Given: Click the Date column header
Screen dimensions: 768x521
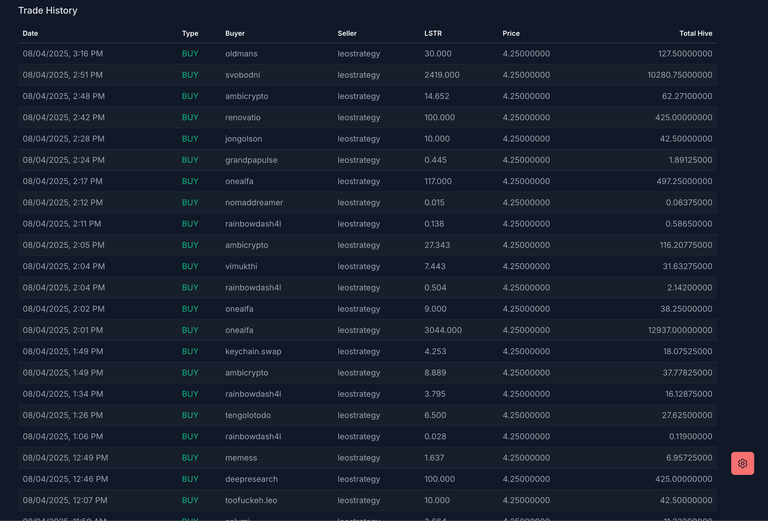Looking at the screenshot, I should [x=30, y=33].
